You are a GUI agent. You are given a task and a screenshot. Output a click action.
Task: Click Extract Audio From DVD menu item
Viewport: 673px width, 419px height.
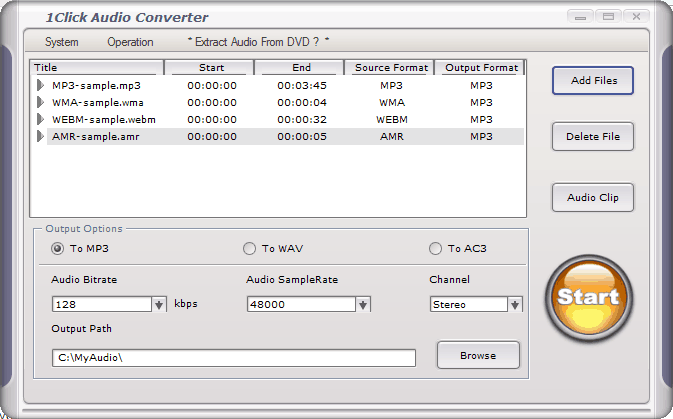[258, 42]
